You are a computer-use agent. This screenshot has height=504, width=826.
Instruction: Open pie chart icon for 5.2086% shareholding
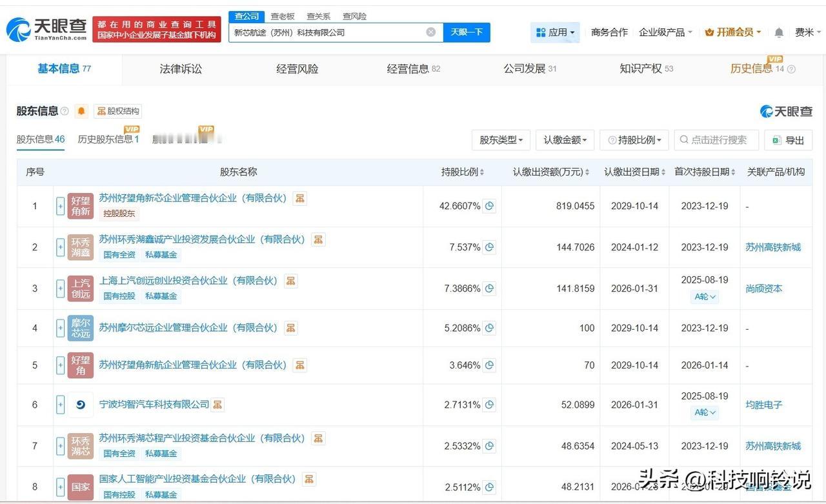coord(489,328)
